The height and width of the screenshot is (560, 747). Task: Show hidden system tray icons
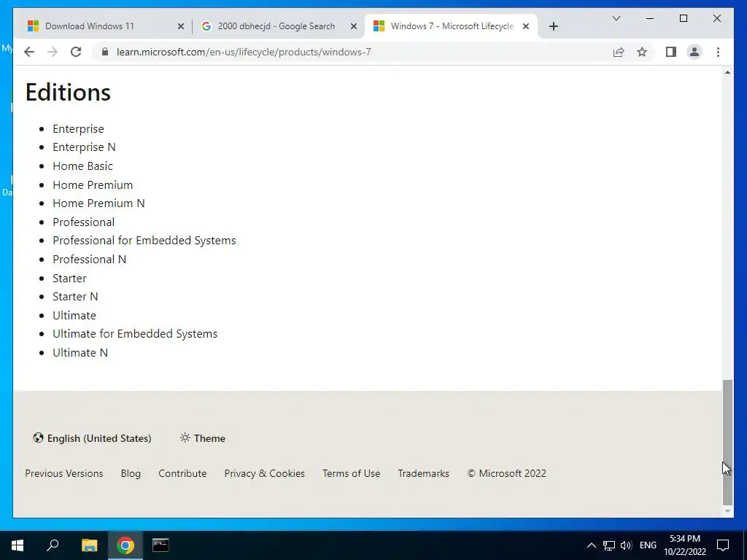591,545
